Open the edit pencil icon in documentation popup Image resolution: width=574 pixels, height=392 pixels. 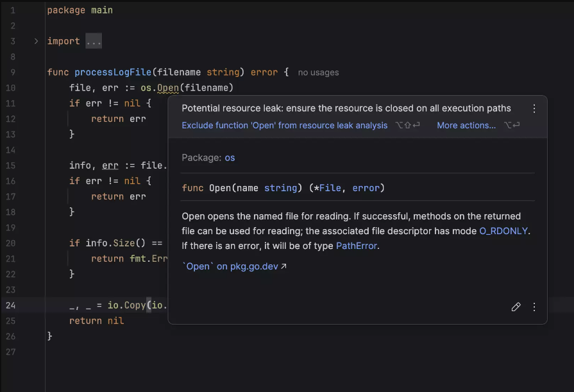click(x=516, y=307)
